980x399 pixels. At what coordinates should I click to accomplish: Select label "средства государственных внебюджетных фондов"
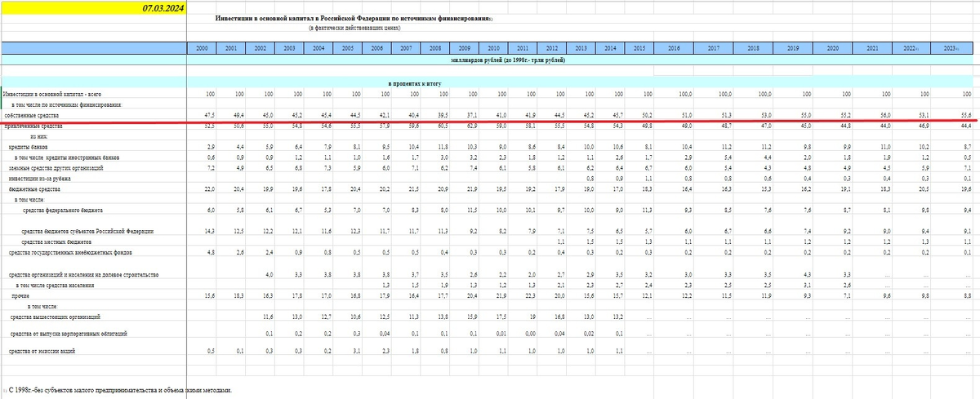[x=71, y=253]
